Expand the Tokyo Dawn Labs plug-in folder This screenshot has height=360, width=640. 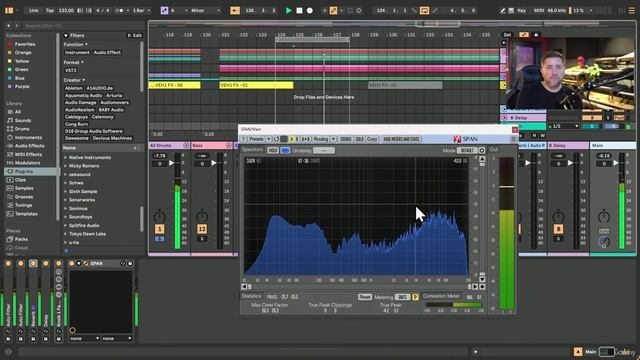66,234
